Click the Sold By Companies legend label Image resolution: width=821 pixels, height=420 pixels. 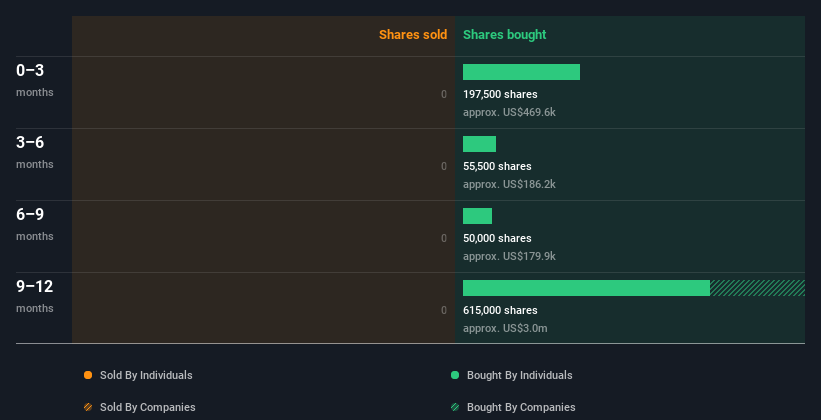148,407
